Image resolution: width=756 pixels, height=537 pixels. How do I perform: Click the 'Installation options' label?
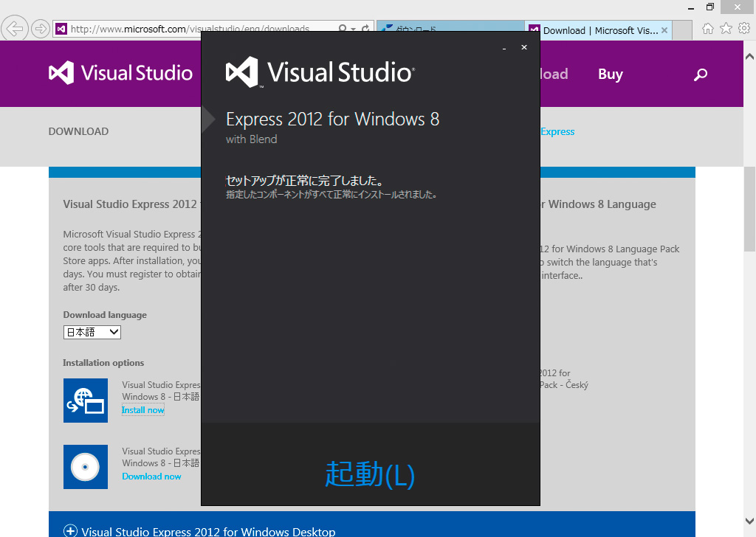(x=103, y=363)
